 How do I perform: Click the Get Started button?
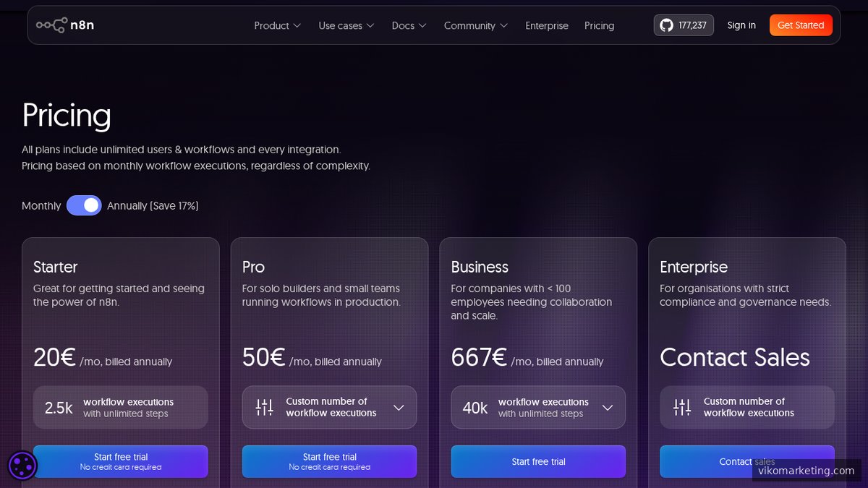pos(801,25)
